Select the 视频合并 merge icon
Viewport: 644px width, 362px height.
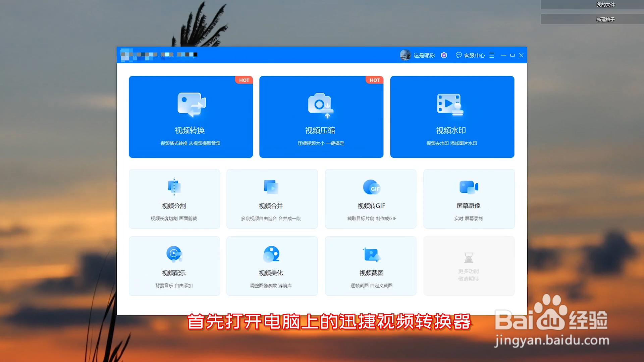271,187
